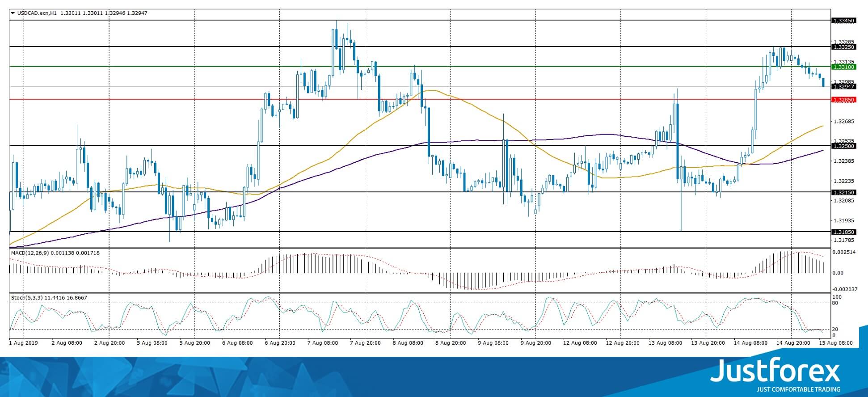Click the 0.00 MACD scale value

coord(839,273)
